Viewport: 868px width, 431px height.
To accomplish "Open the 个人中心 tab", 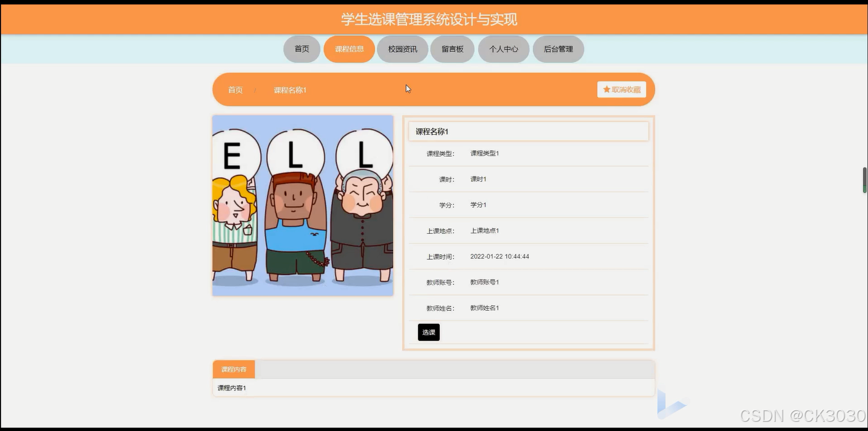I will click(504, 49).
